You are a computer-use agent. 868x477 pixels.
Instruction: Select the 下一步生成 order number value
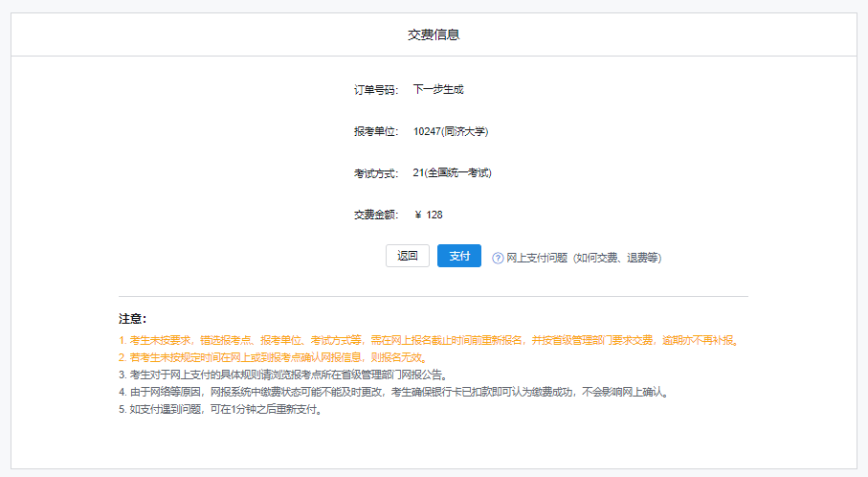(438, 90)
